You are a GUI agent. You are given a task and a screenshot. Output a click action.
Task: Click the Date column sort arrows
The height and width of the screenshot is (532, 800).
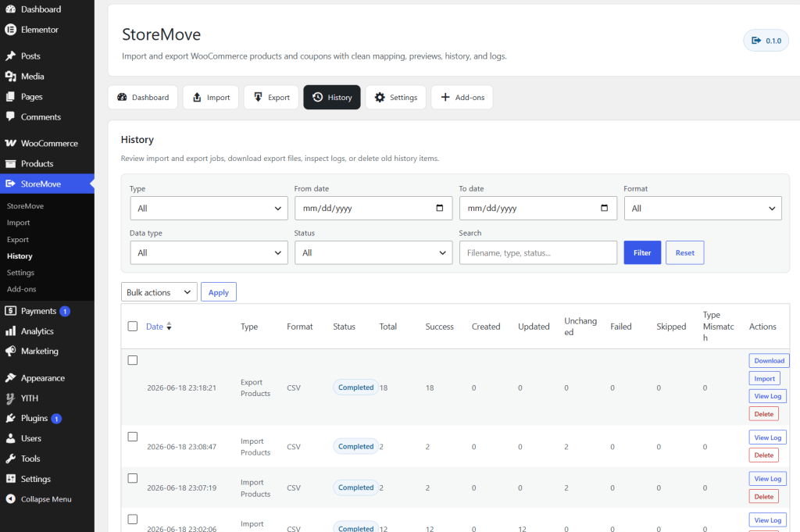pyautogui.click(x=169, y=327)
